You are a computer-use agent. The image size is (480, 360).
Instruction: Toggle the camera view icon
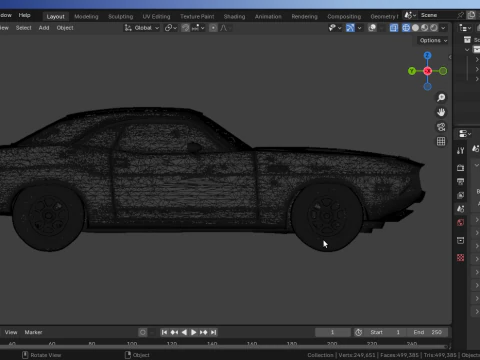point(441,127)
